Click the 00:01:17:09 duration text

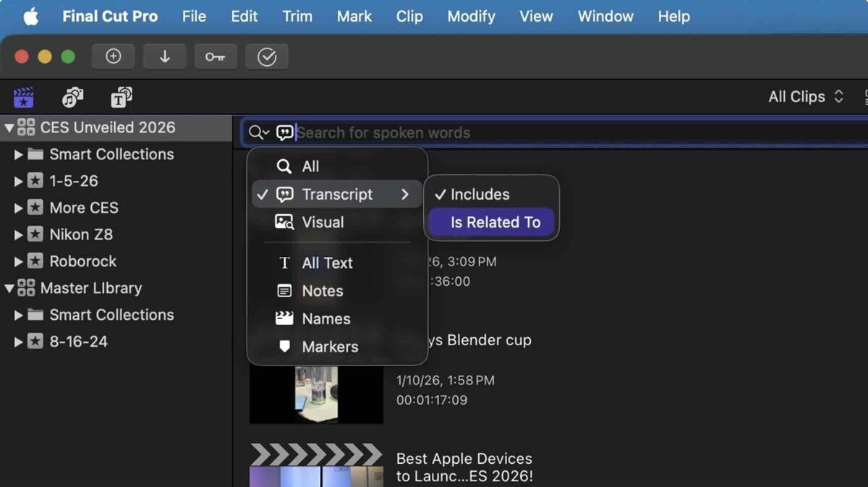[x=432, y=399]
